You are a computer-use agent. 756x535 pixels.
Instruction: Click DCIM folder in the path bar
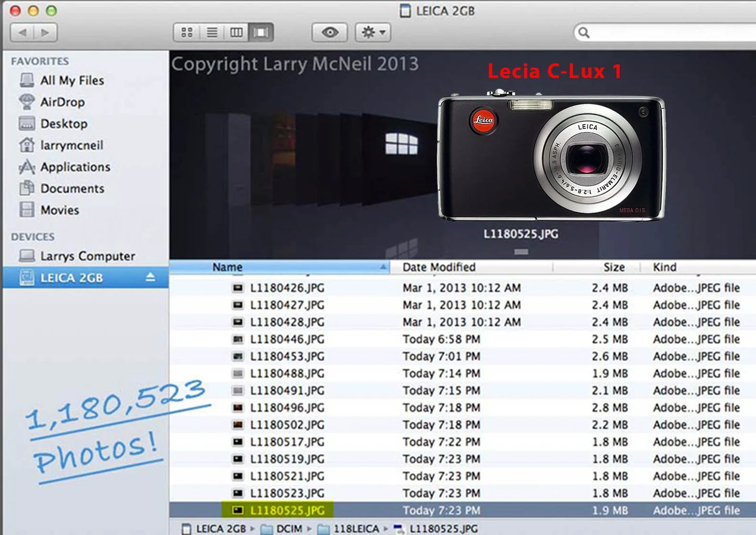(x=282, y=528)
